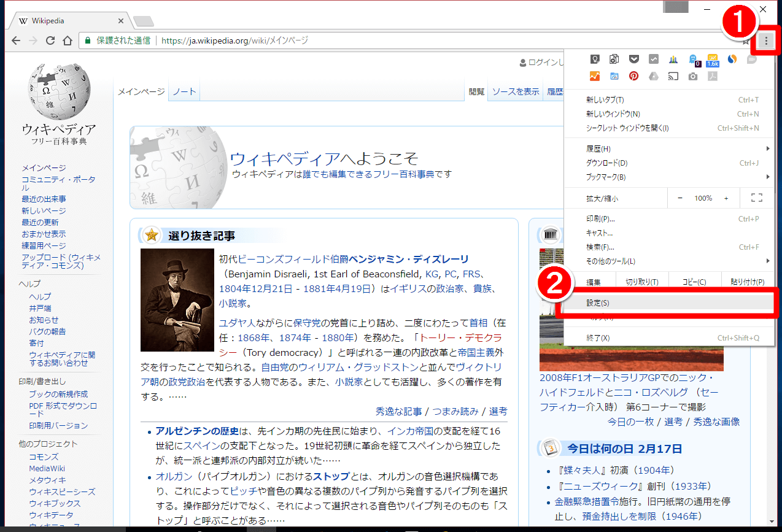Open the Pocket extension icon
The image size is (782, 532).
634,60
